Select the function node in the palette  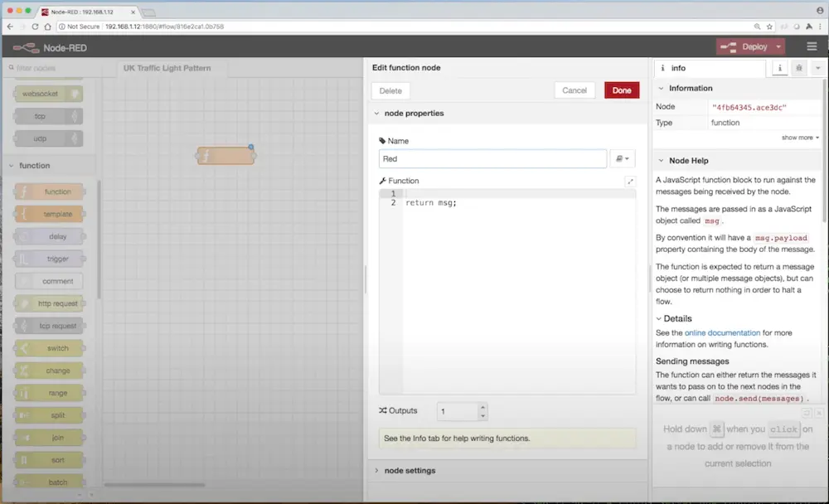pyautogui.click(x=50, y=191)
